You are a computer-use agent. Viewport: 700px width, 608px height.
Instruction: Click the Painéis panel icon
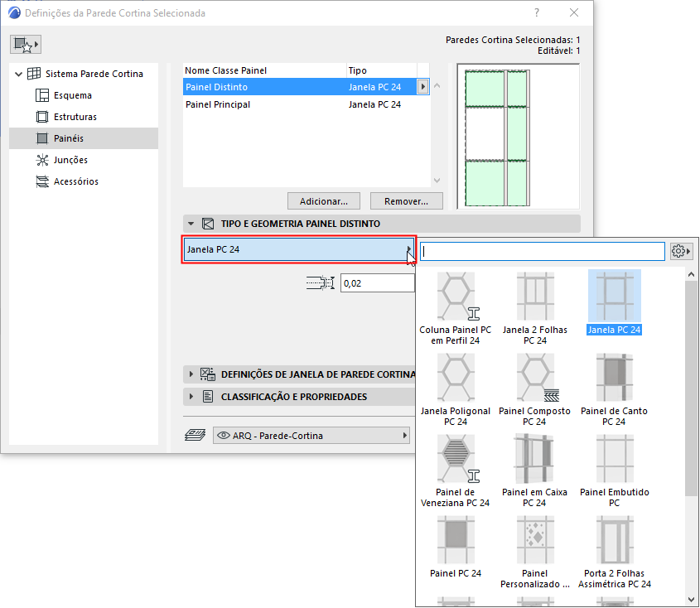click(x=42, y=138)
